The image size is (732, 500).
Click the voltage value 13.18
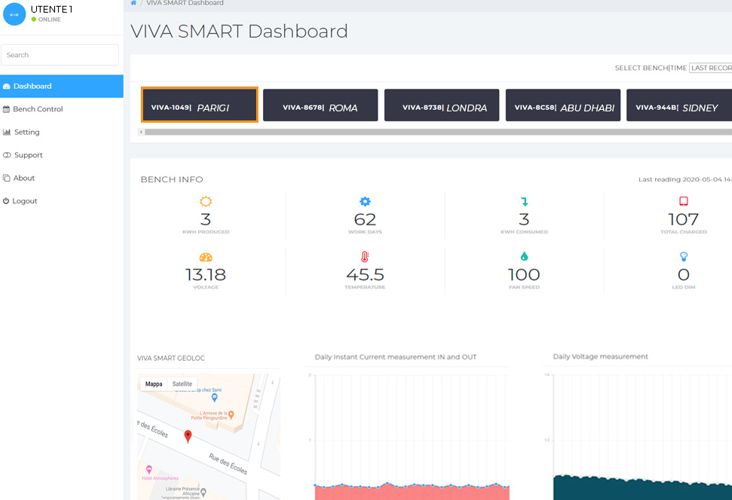[206, 275]
